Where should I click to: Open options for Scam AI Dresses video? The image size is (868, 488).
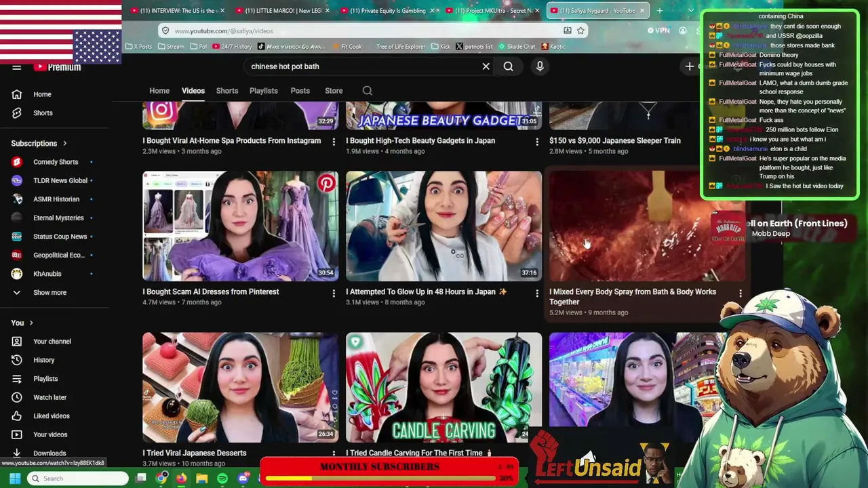(333, 293)
